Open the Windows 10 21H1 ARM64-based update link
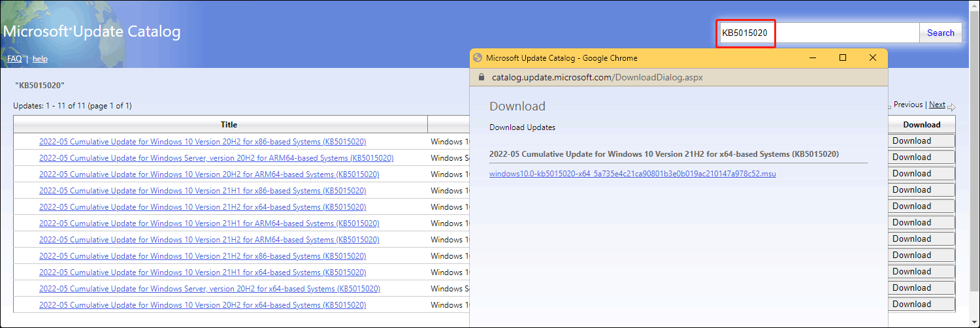 pyautogui.click(x=209, y=223)
